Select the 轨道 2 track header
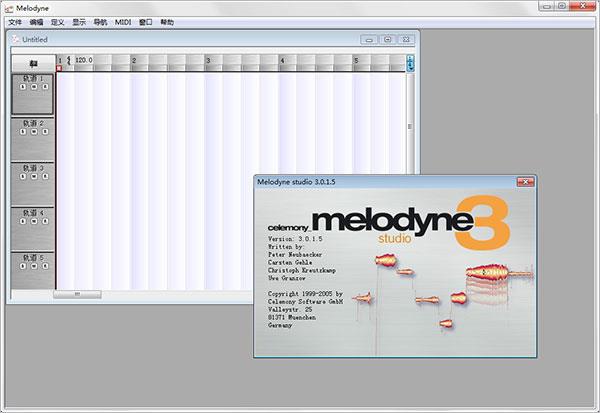This screenshot has width=600, height=413. 33,139
